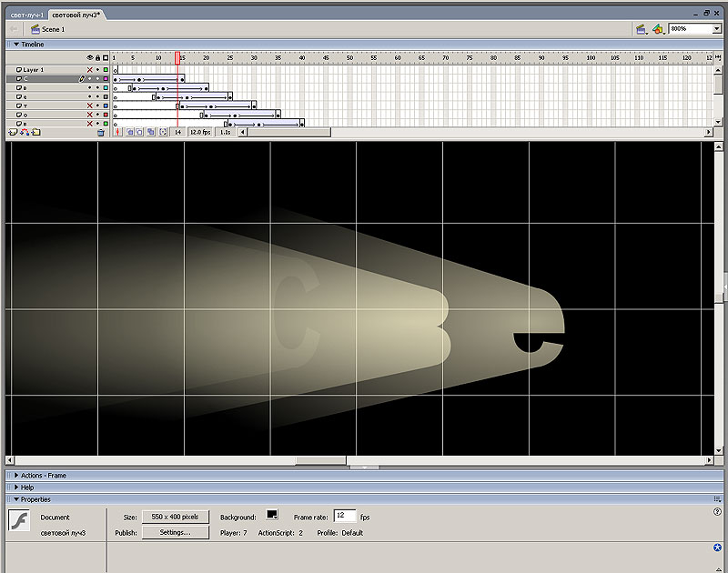Screen dimensions: 728x573
Task: Open the Edit Scene clapperboard icon
Action: tap(641, 29)
